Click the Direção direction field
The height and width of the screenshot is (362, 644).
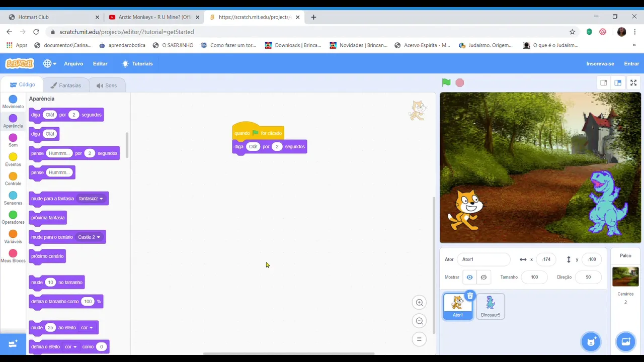tap(588, 277)
